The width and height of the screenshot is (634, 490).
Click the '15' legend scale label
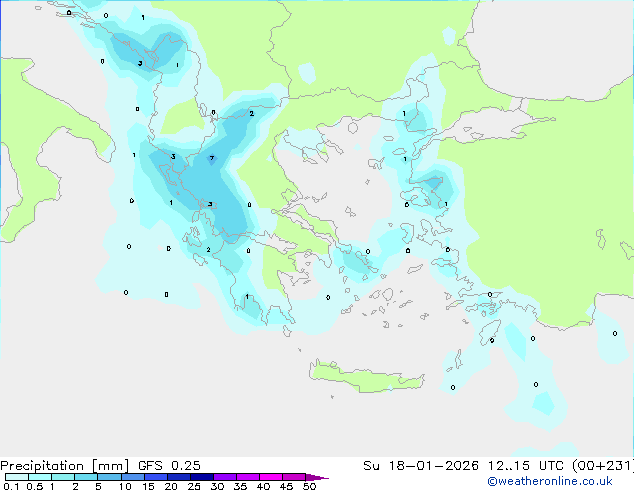[148, 486]
